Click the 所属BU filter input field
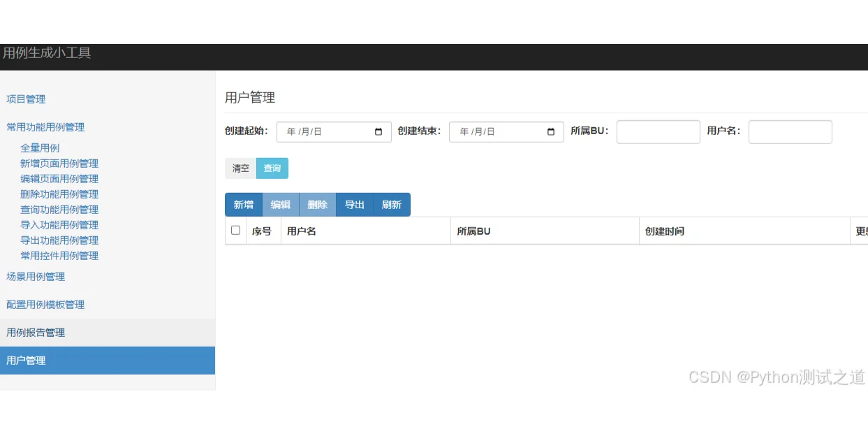 657,131
